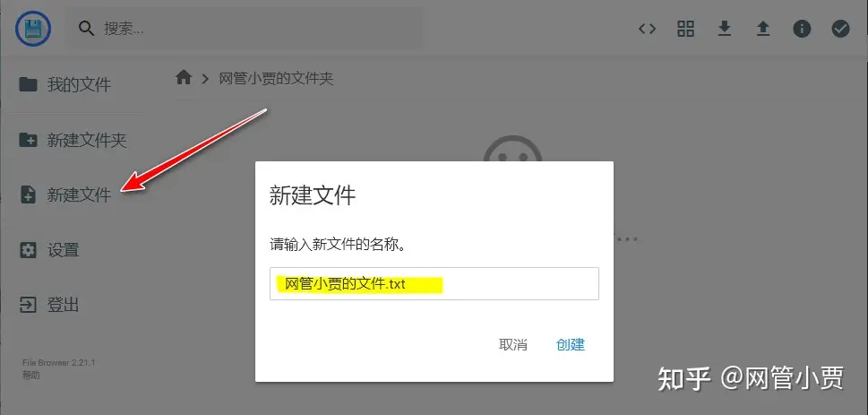The height and width of the screenshot is (415, 868).
Task: Select 新建文件夹 in the sidebar
Action: (72, 140)
